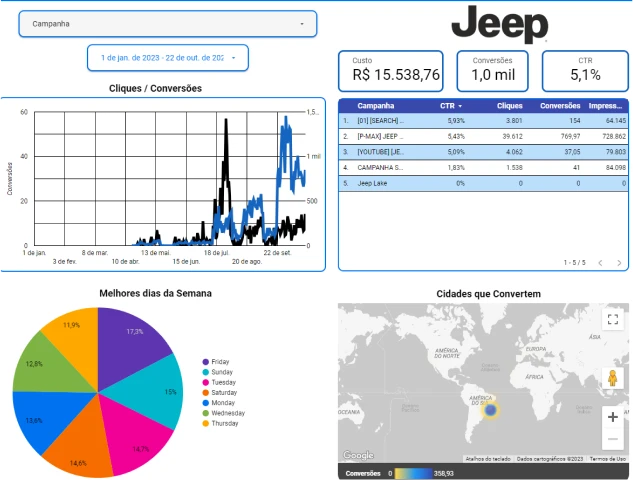This screenshot has width=633, height=480.
Task: Click the 39.612 cliques cell
Action: (512, 136)
